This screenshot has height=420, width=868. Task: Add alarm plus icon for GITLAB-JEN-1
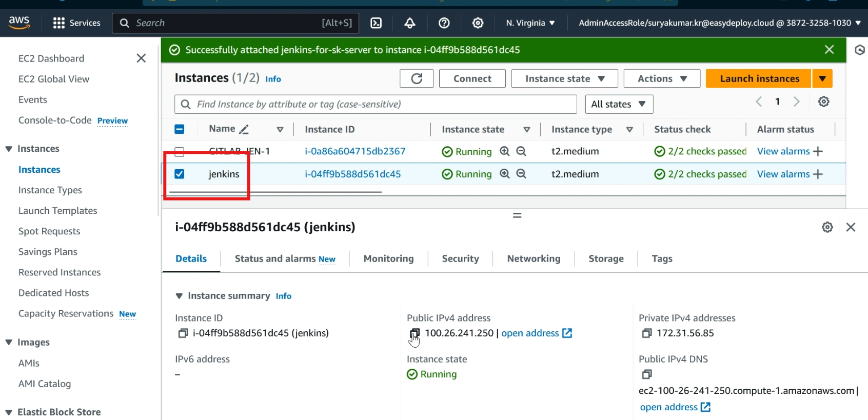(818, 151)
